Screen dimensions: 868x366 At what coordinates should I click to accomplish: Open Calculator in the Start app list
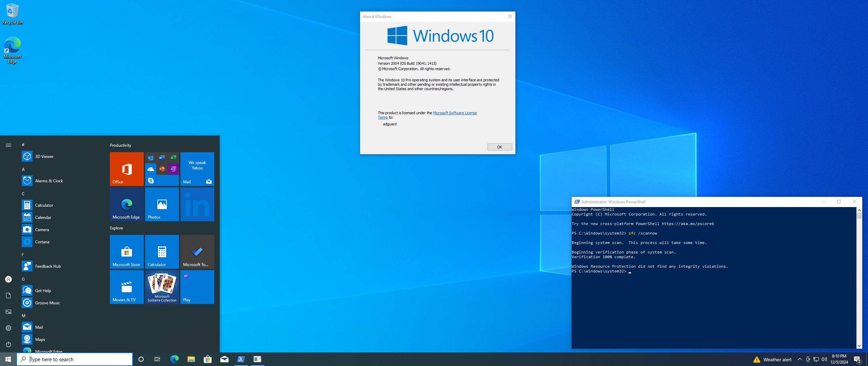click(61, 205)
